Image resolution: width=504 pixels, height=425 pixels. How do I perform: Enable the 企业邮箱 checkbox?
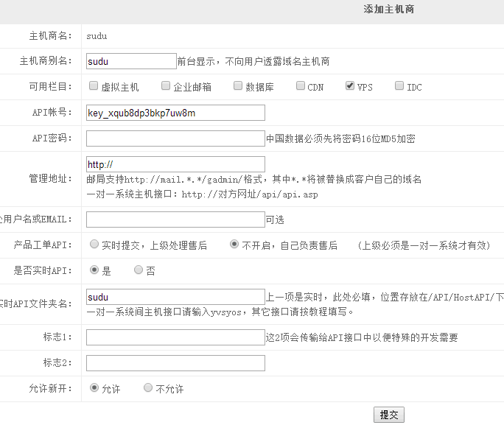pos(166,86)
